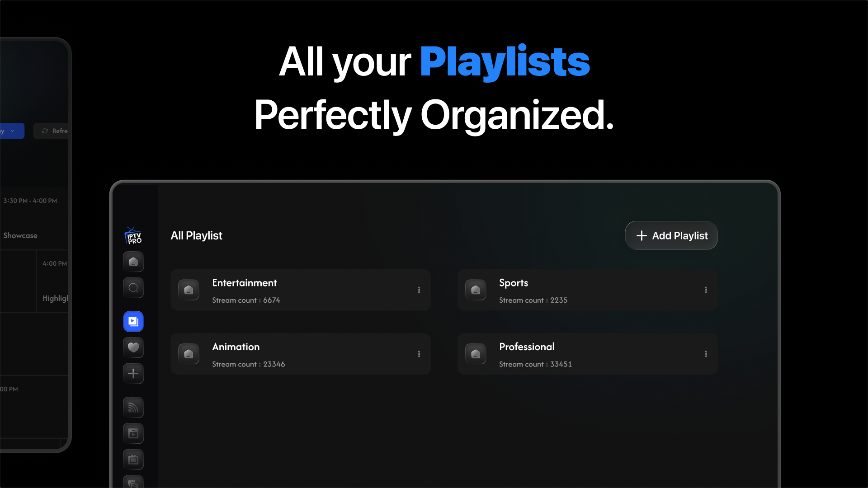Click 'Stream count : 33451' text
Viewport: 868px width, 488px height.
tap(535, 365)
